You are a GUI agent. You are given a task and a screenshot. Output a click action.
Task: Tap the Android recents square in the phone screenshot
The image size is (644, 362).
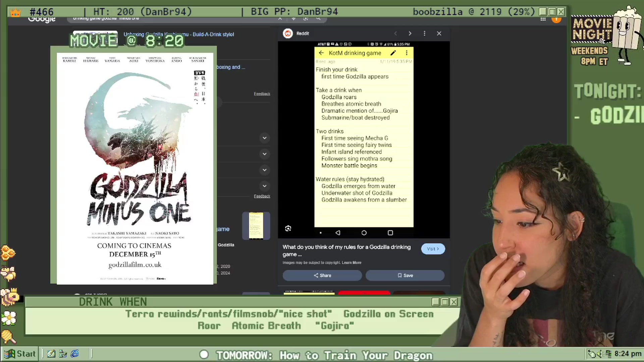(x=390, y=233)
